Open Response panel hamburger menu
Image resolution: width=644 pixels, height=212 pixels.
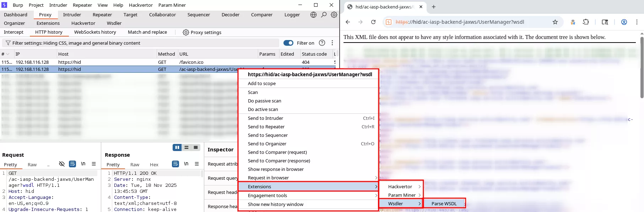(197, 164)
